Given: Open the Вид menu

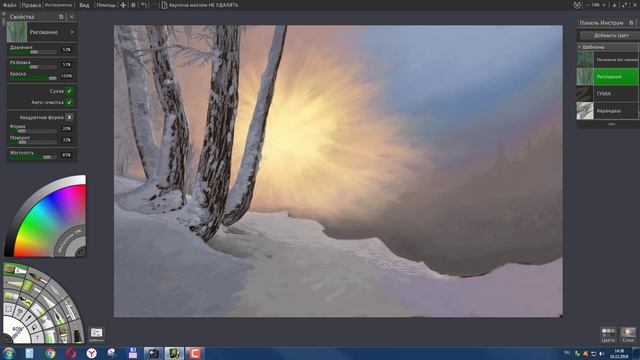Looking at the screenshot, I should pyautogui.click(x=84, y=5).
